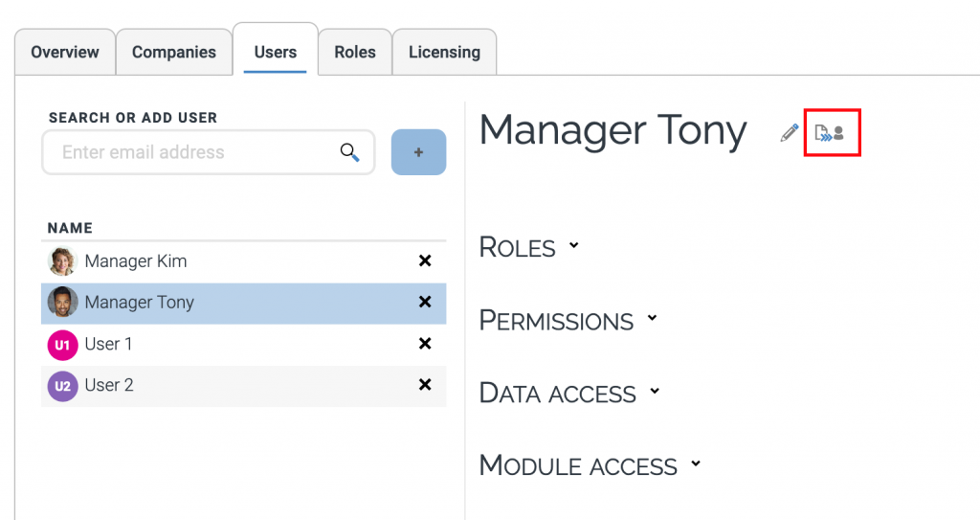The image size is (980, 520).
Task: Click Manager Kim's avatar photo
Action: point(62,261)
